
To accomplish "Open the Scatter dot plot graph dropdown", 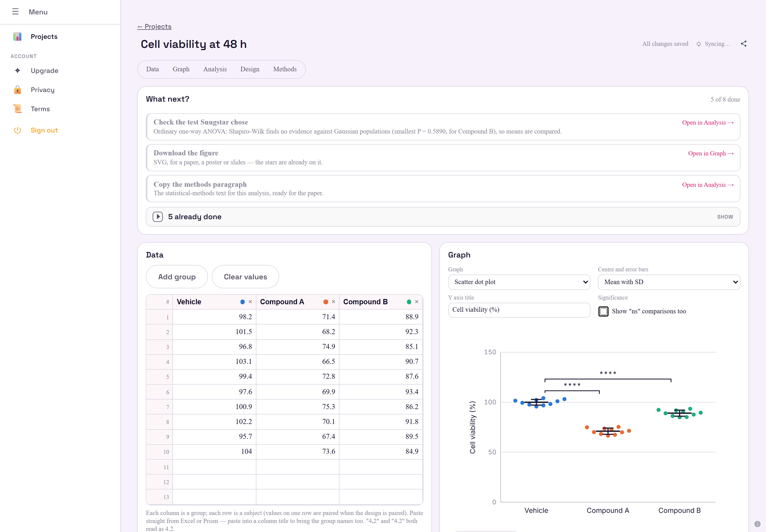I will (519, 282).
